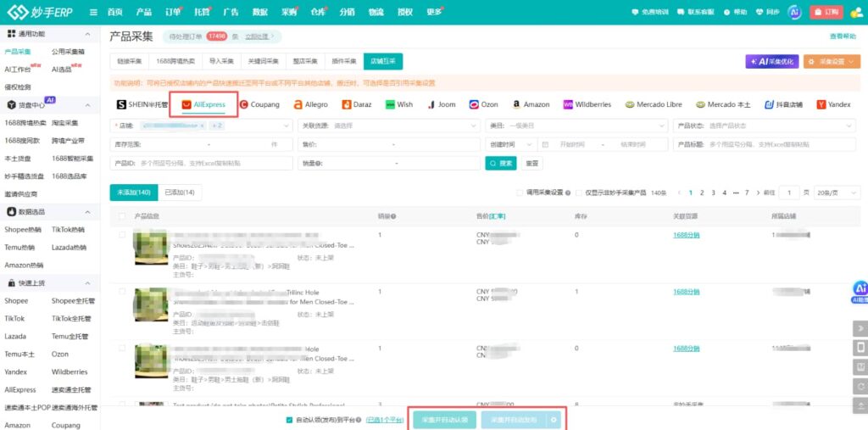Enable 调用采集设置 checkbox

pyautogui.click(x=520, y=193)
